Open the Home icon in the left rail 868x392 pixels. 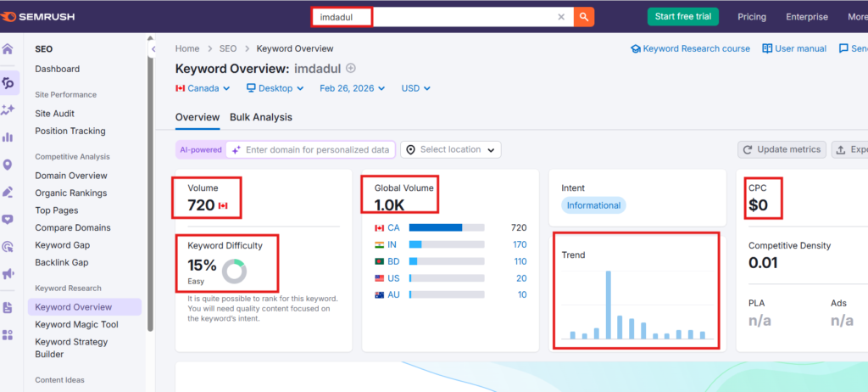coord(8,49)
